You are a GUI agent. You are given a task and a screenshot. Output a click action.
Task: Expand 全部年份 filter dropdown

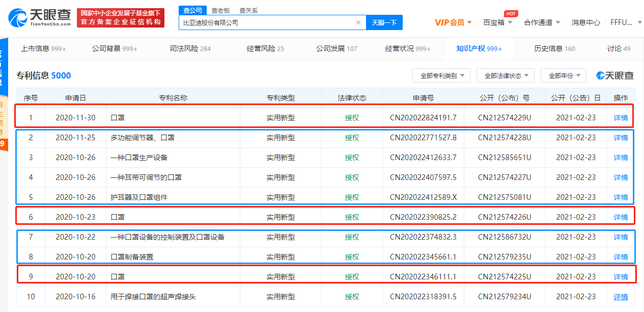[x=564, y=75]
